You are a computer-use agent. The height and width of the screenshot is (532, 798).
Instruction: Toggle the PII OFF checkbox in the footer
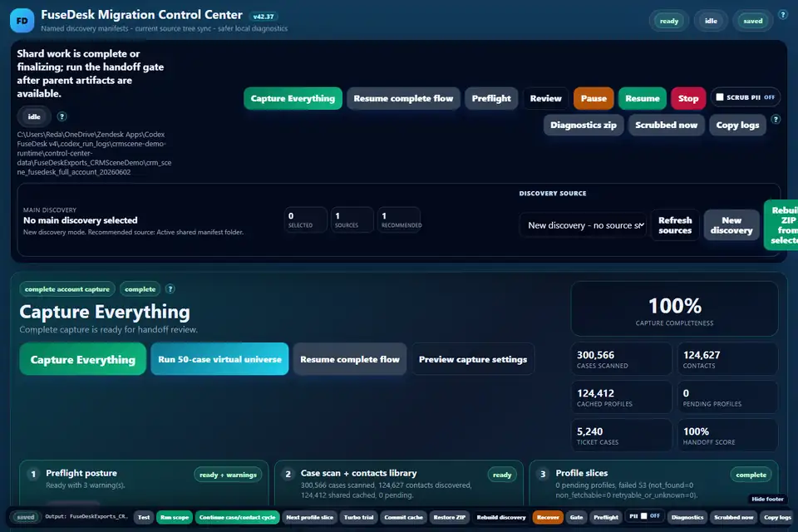coord(643,515)
